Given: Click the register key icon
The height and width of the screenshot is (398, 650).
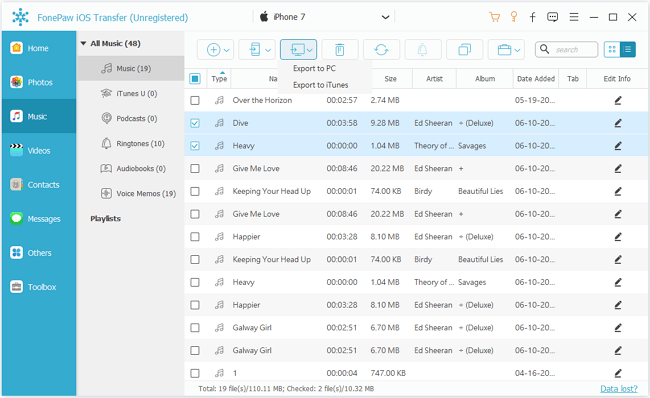Looking at the screenshot, I should (x=514, y=17).
